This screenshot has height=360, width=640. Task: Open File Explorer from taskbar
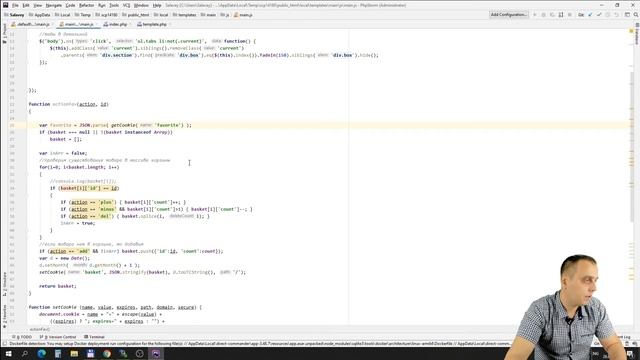pos(74,353)
